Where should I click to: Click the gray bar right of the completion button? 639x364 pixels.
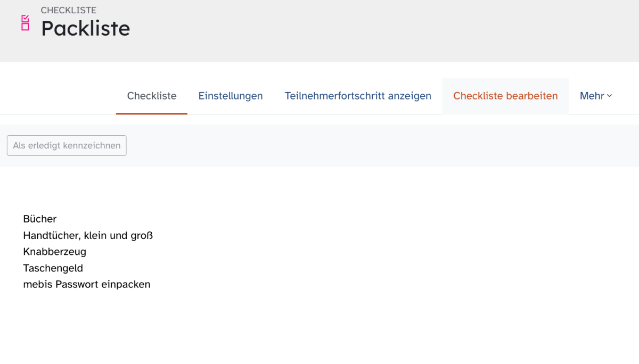coord(382,145)
